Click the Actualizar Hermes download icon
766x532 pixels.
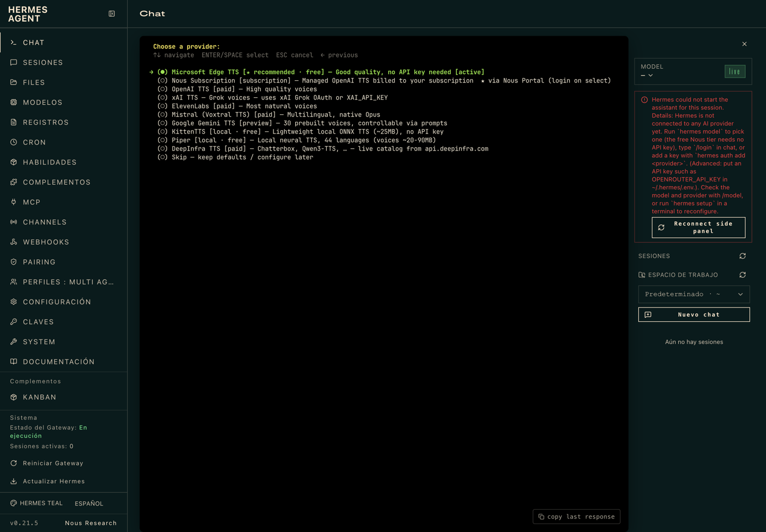click(x=14, y=481)
